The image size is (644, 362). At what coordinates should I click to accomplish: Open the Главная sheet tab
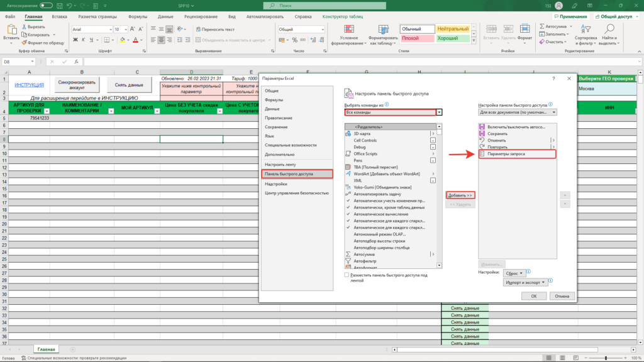(46, 349)
